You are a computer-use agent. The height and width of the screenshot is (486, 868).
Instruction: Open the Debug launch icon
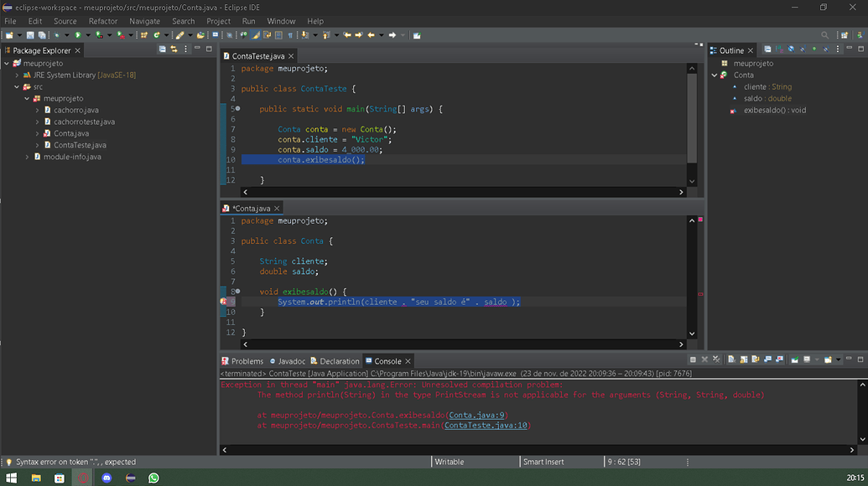[56, 35]
